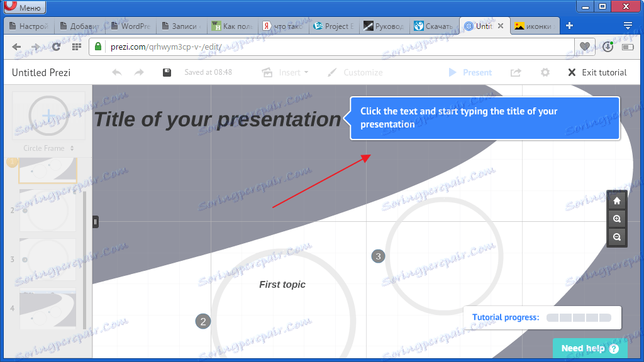The height and width of the screenshot is (362, 644).
Task: Click the redo arrow in Prezi toolbar
Action: (x=139, y=73)
